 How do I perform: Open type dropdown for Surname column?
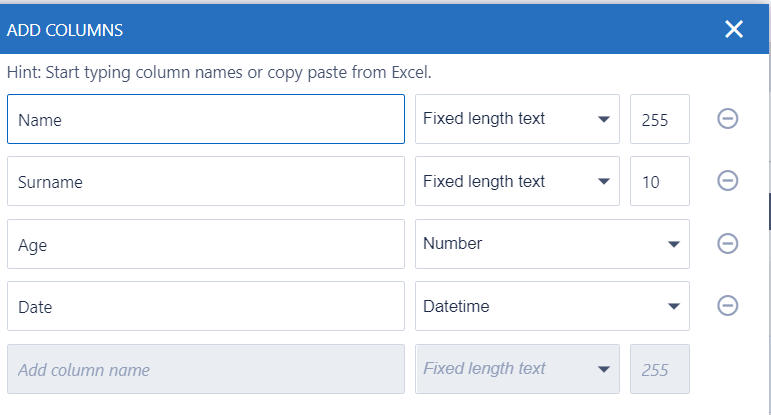tap(517, 181)
